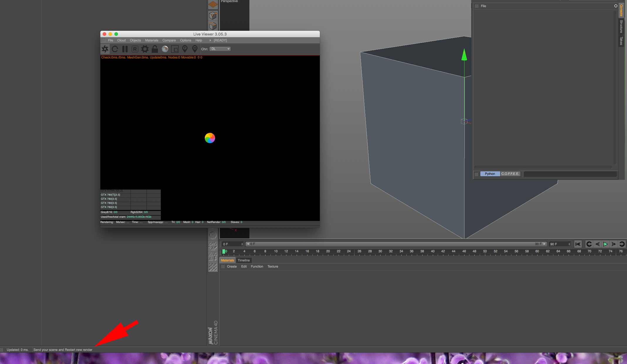Pause rendering in Live Viewer
The width and height of the screenshot is (627, 364).
click(125, 49)
